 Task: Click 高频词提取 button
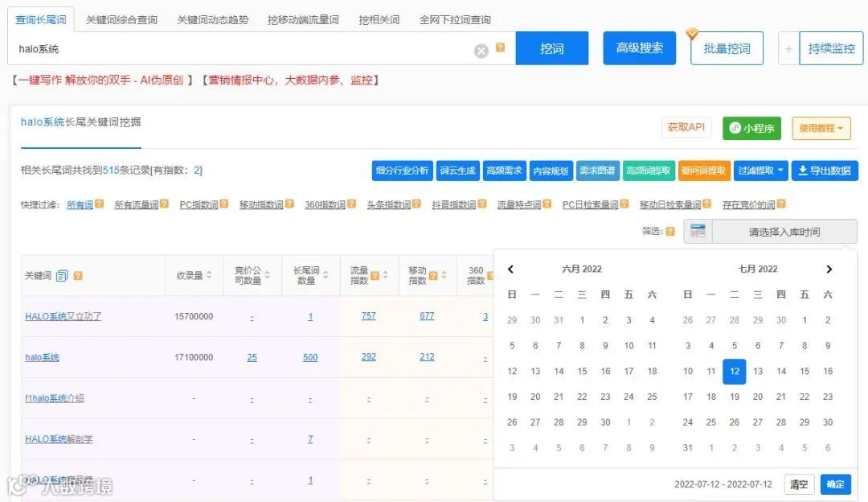coord(649,171)
